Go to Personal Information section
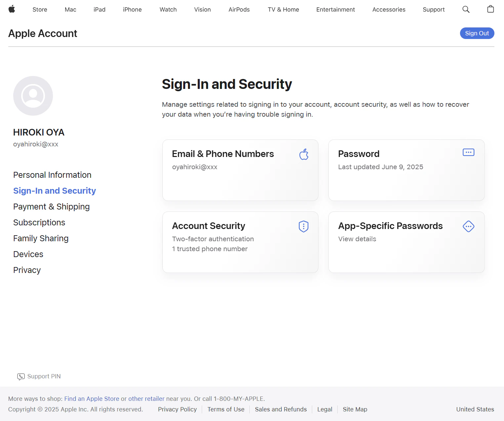 (52, 175)
